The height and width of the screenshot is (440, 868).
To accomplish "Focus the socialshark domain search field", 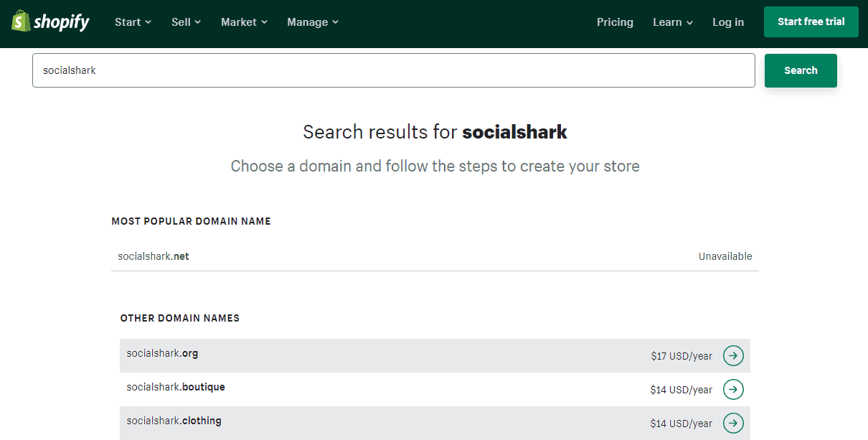I will tap(394, 70).
